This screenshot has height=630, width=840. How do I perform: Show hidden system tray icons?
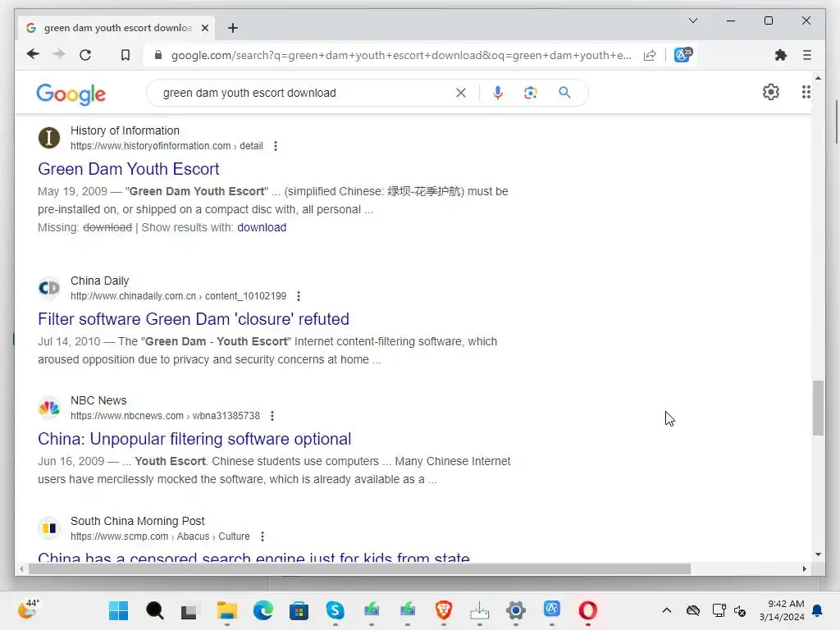tap(666, 610)
